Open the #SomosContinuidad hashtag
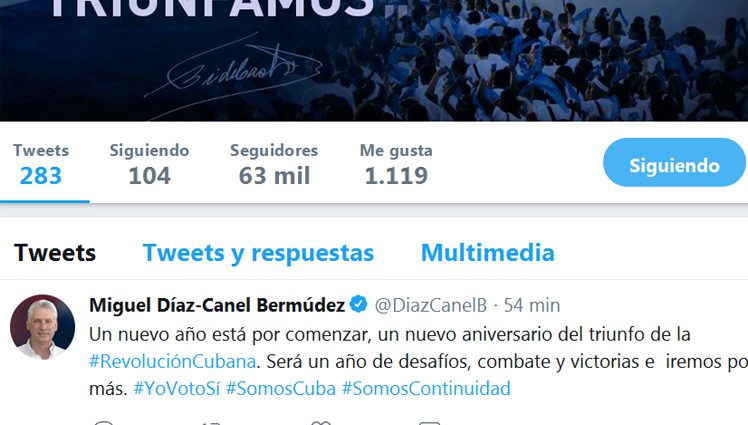The width and height of the screenshot is (748, 425). 426,388
